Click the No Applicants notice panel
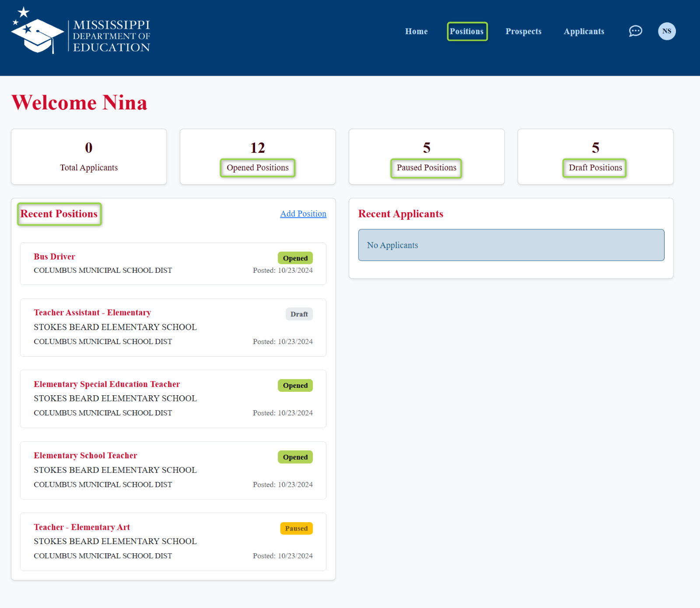Viewport: 700px width, 608px height. point(511,245)
